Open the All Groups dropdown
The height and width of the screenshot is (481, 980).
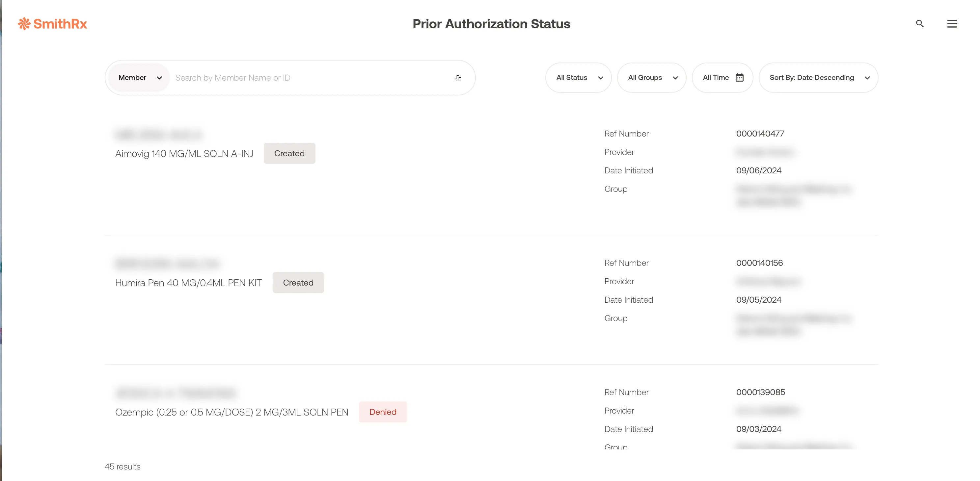click(651, 78)
